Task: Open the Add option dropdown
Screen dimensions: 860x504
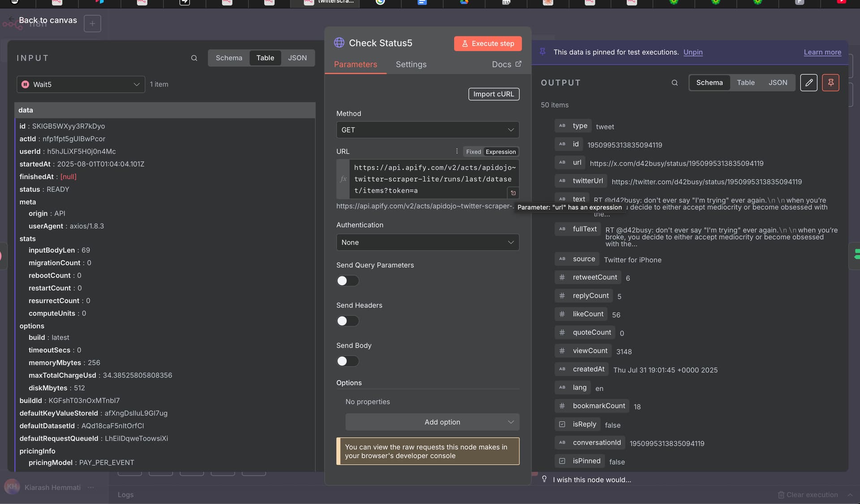Action: tap(432, 422)
